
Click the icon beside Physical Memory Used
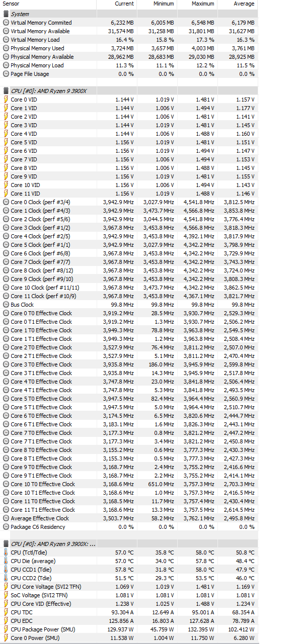pos(6,48)
